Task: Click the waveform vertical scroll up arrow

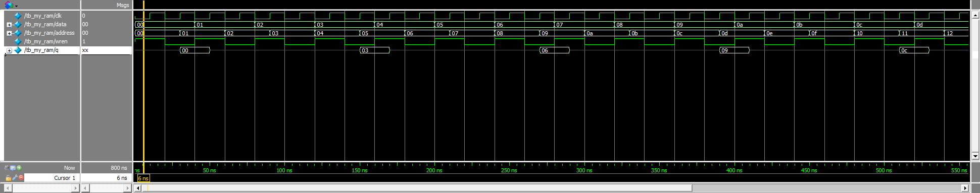Action: point(975,15)
